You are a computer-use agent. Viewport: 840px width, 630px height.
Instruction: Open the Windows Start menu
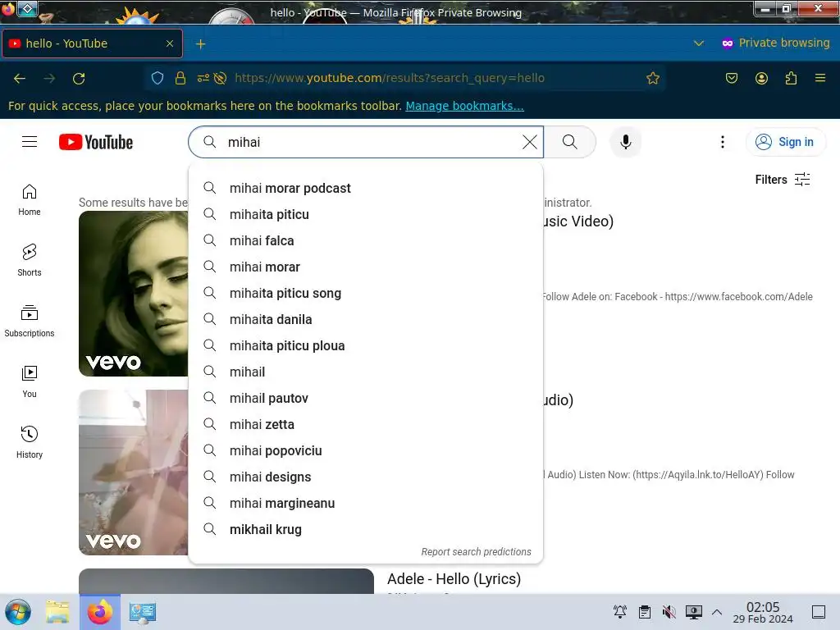point(18,612)
